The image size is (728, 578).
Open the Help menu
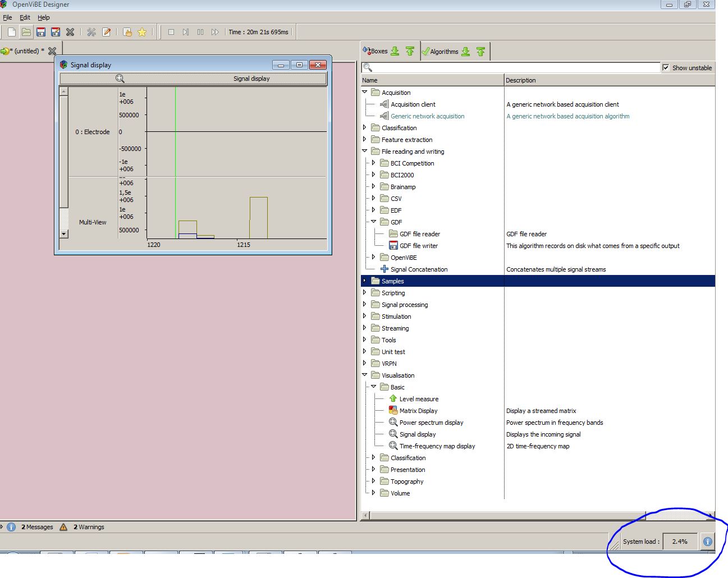[x=44, y=17]
